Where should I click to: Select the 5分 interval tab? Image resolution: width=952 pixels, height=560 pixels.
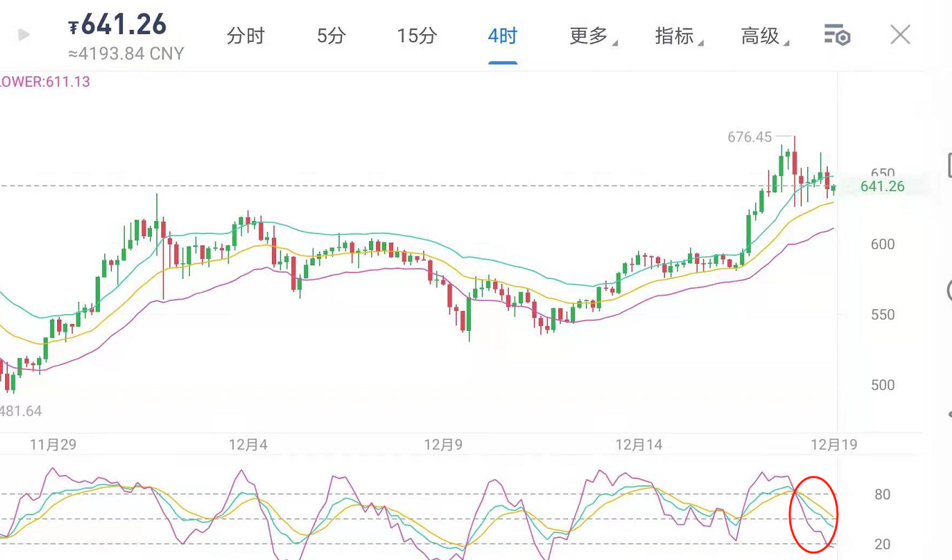tap(330, 36)
